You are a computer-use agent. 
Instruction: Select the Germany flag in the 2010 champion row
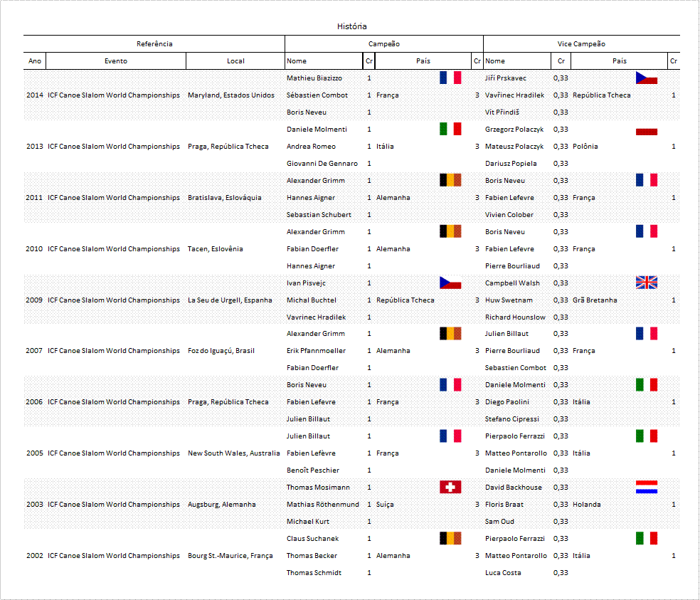coord(450,231)
